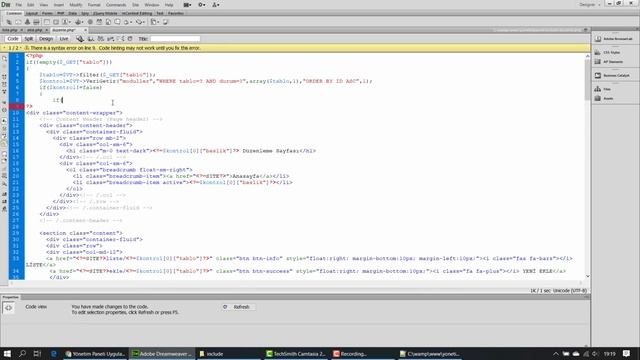
Task: Switch to the Forms insert tab
Action: [47, 13]
